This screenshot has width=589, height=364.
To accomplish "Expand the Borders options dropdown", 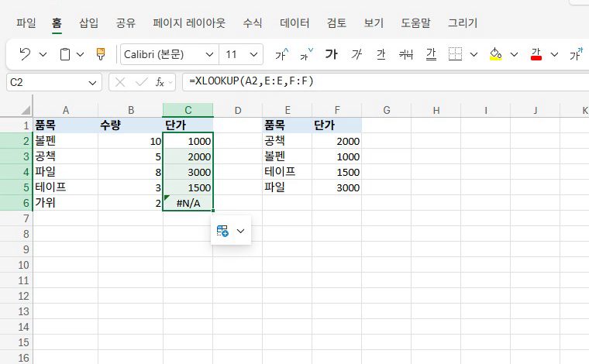I will 474,55.
